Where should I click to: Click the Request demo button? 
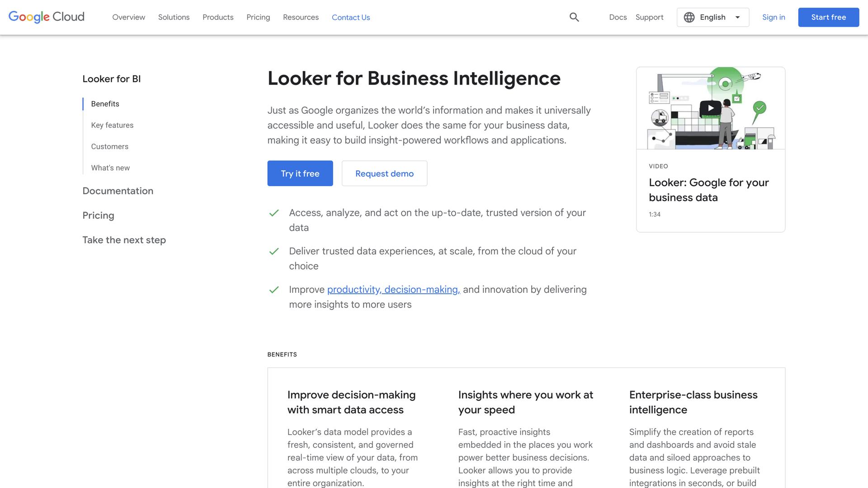384,174
